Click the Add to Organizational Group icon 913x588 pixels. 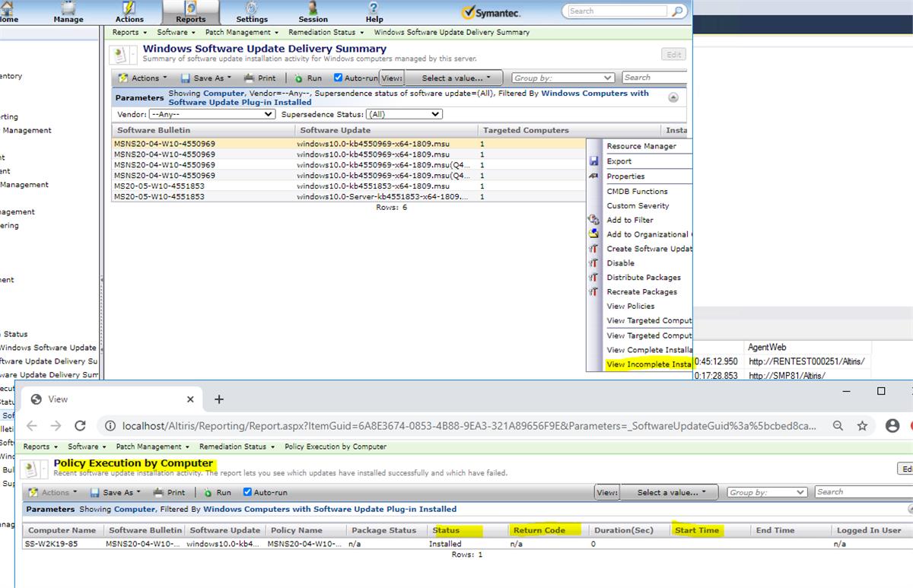(x=594, y=234)
